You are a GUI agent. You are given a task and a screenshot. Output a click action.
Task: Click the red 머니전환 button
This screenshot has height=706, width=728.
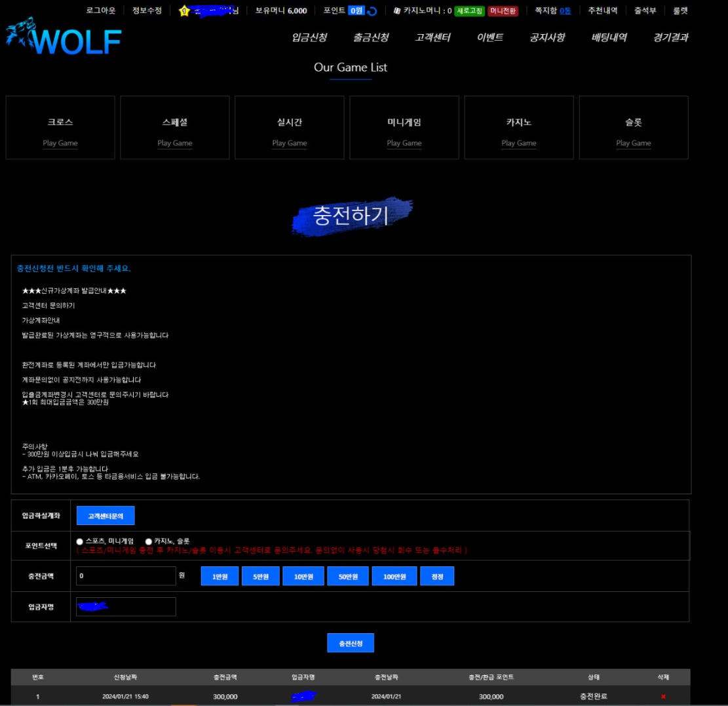click(503, 11)
